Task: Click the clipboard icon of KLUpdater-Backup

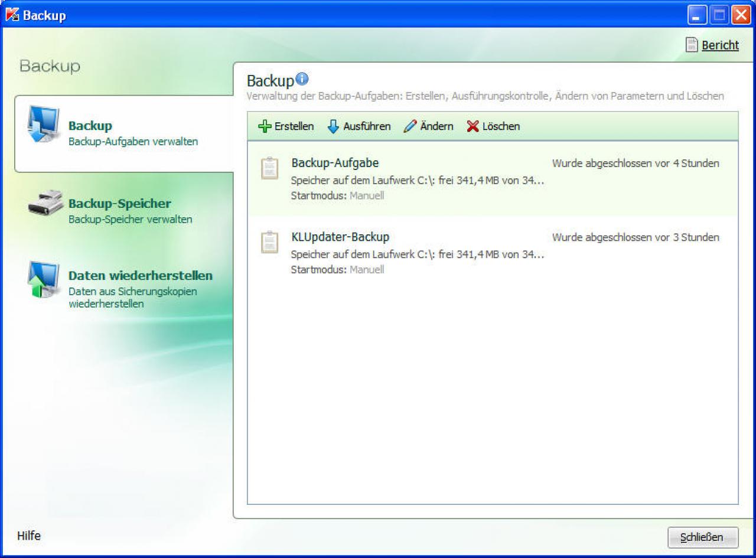Action: pos(269,242)
